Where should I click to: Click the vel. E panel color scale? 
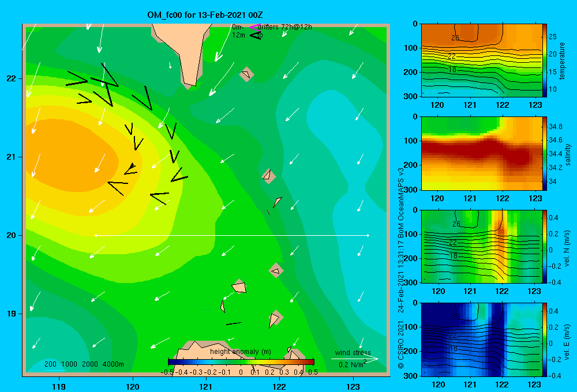[x=545, y=340]
